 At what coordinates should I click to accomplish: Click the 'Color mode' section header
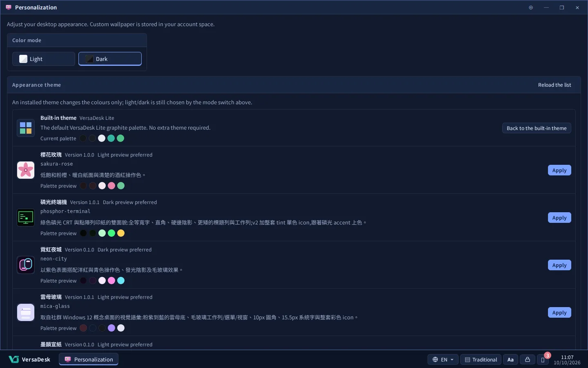pos(27,40)
